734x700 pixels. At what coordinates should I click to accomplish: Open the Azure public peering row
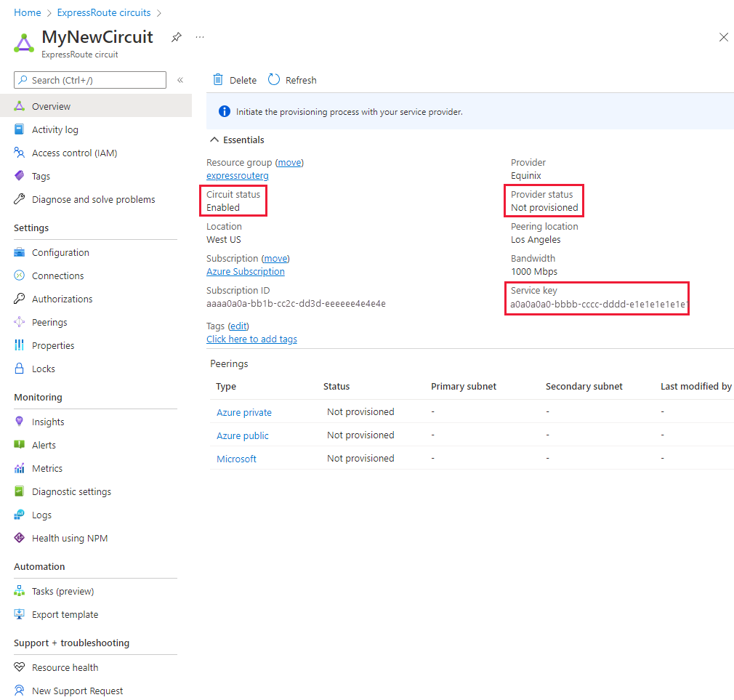243,435
